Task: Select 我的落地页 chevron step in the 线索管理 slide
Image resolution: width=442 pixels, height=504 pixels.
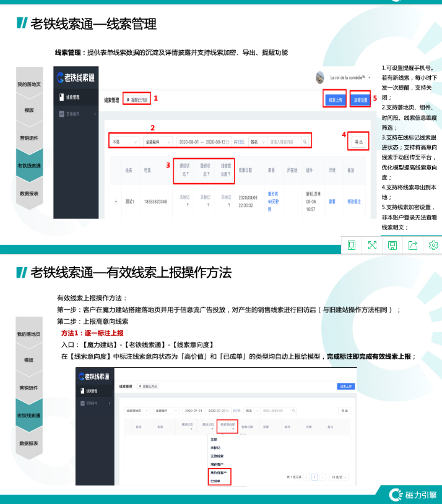Action: pos(29,84)
